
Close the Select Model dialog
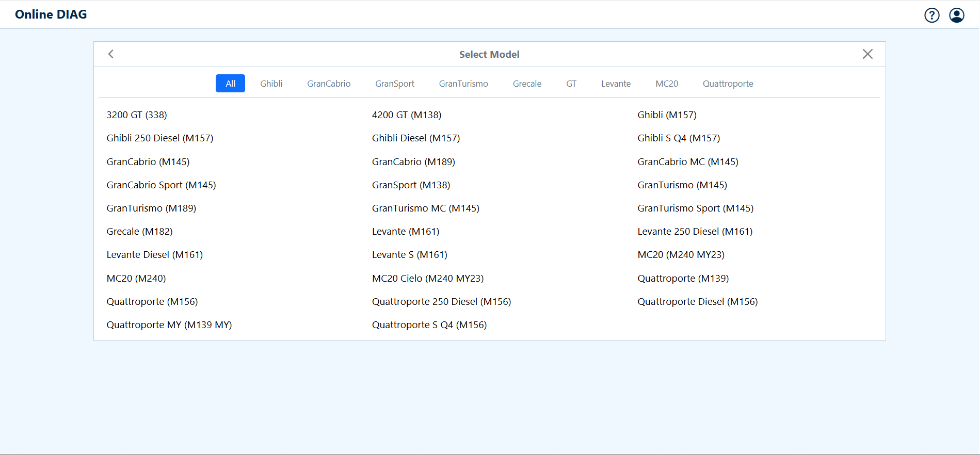[x=867, y=54]
